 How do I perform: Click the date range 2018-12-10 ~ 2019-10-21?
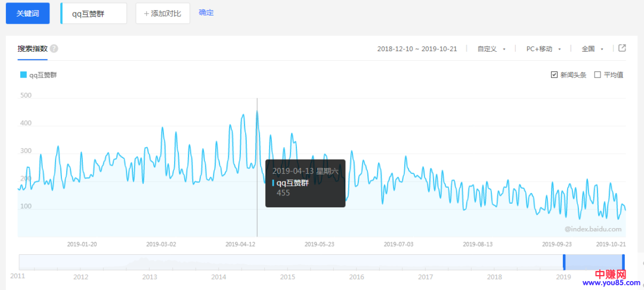point(417,49)
